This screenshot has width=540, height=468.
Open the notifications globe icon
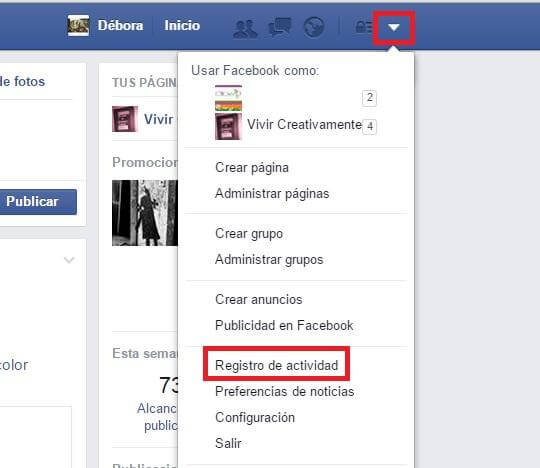coord(313,27)
